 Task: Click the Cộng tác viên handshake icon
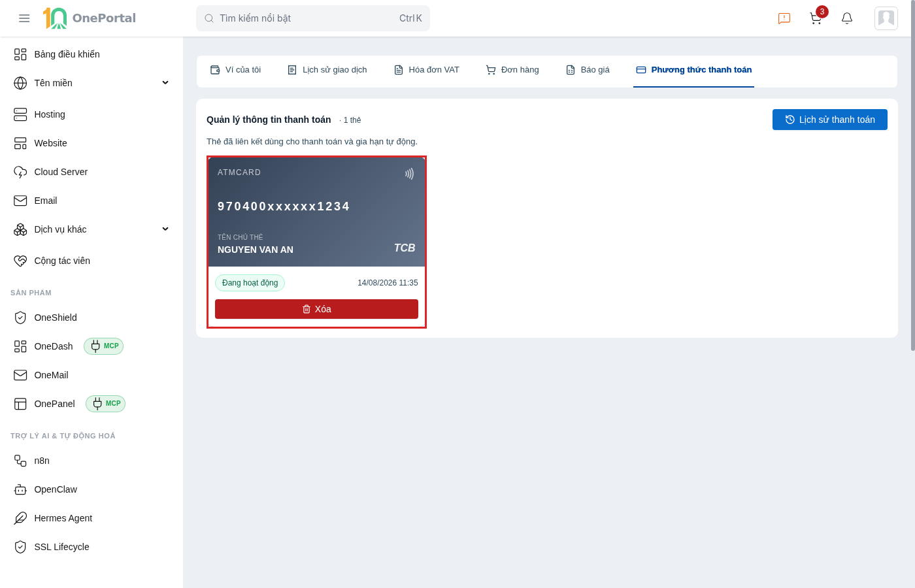click(x=20, y=261)
